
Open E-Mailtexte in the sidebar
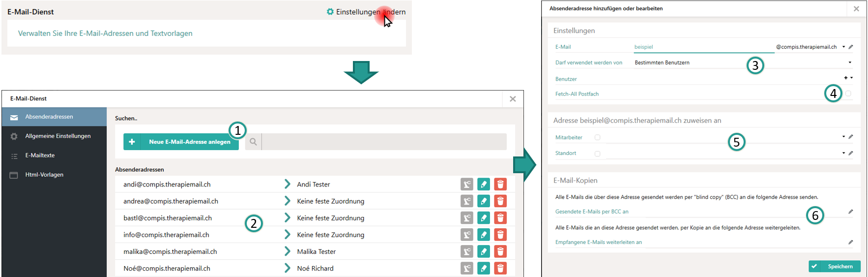click(x=40, y=155)
